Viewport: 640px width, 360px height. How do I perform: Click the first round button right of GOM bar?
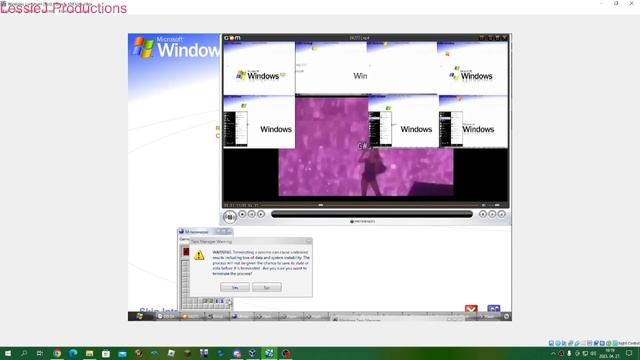click(483, 214)
